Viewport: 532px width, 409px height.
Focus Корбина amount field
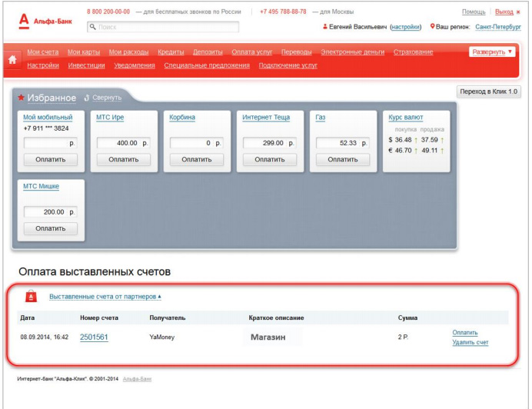click(197, 143)
